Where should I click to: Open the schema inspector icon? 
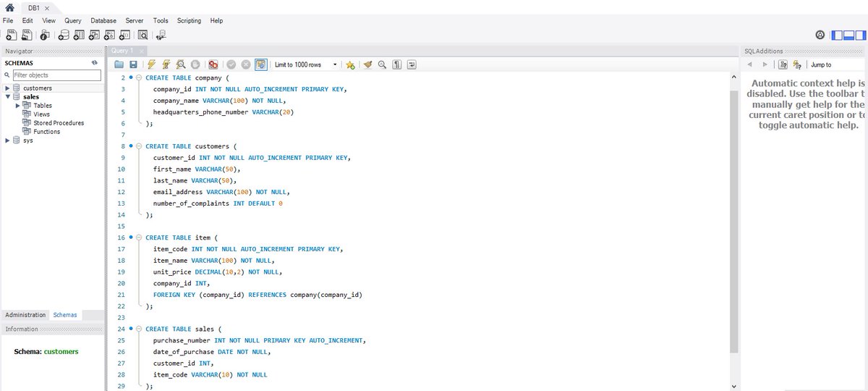coord(45,35)
